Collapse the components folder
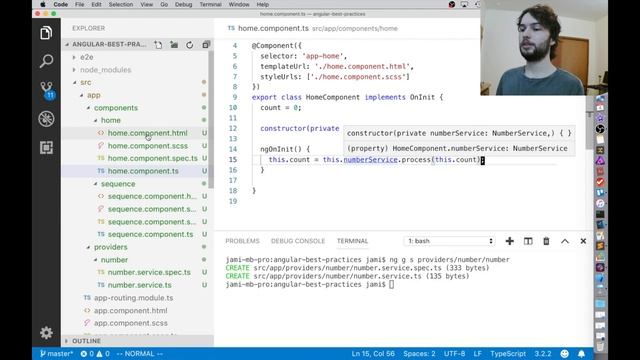The image size is (640, 360). 116,108
